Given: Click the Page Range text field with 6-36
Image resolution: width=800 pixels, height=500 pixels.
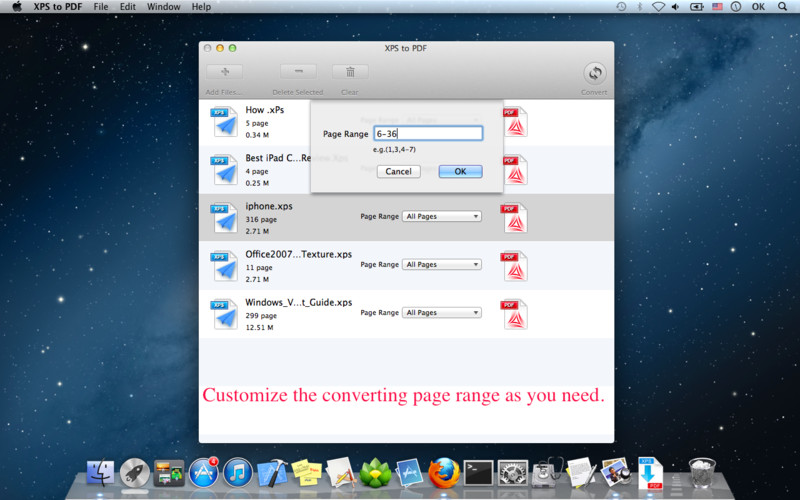Looking at the screenshot, I should point(428,134).
